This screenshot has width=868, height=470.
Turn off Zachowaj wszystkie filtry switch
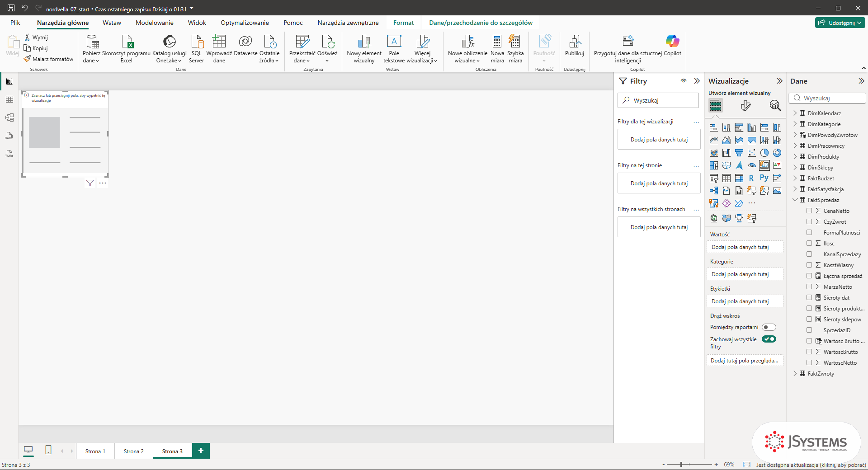tap(769, 339)
